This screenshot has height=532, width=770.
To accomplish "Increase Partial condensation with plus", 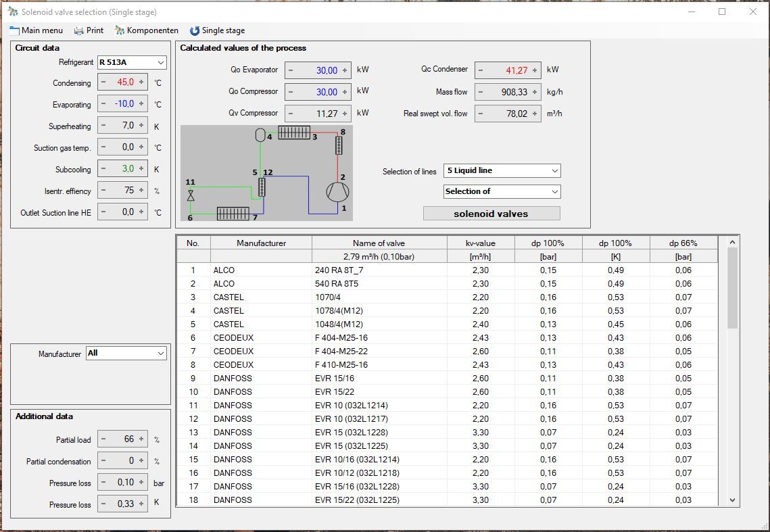I will tap(141, 461).
